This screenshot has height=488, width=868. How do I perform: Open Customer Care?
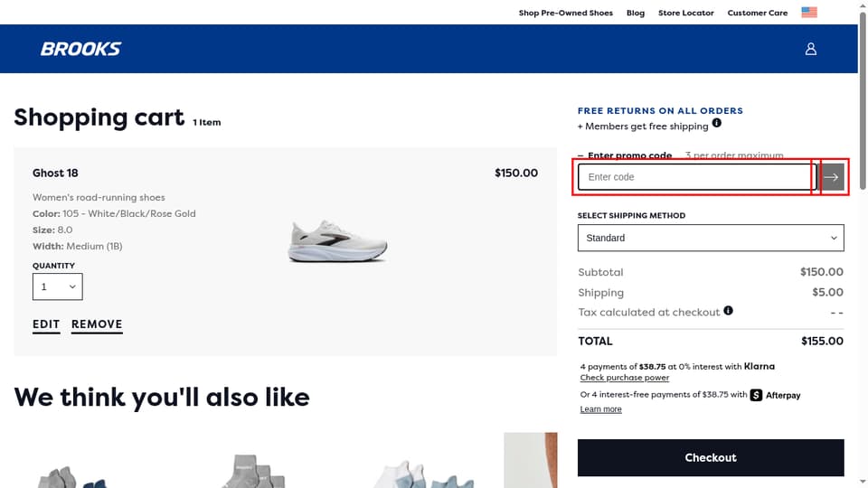point(757,13)
